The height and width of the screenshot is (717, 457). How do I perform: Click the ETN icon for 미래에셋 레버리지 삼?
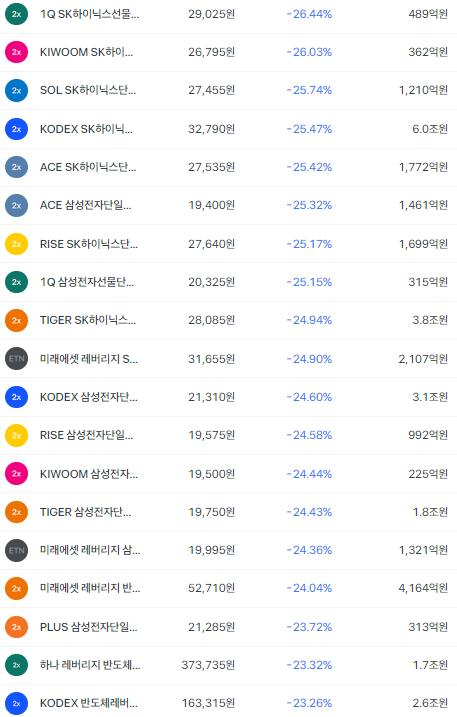tap(16, 550)
